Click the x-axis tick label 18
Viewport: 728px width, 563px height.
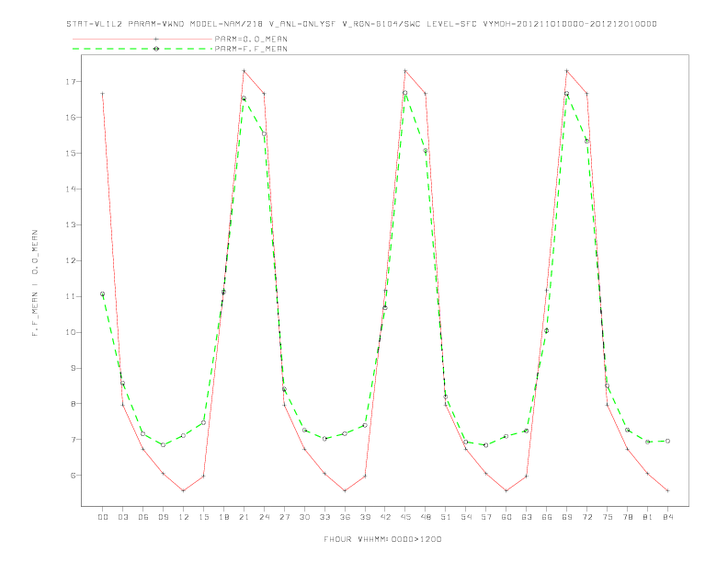coord(223,517)
